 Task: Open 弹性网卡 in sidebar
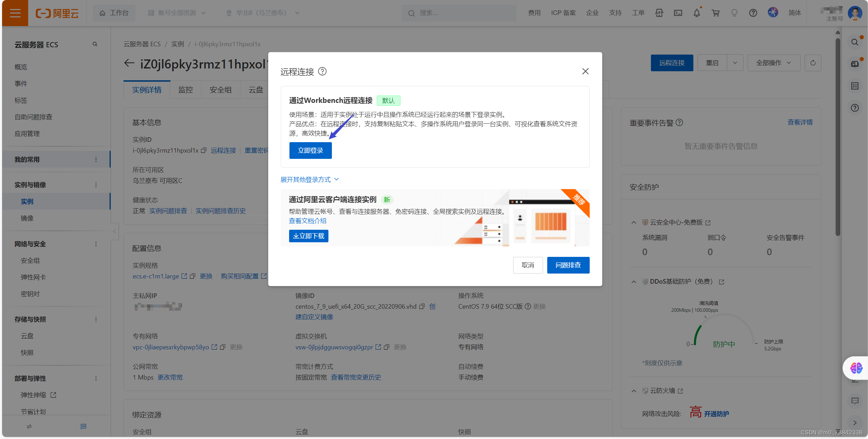[33, 277]
